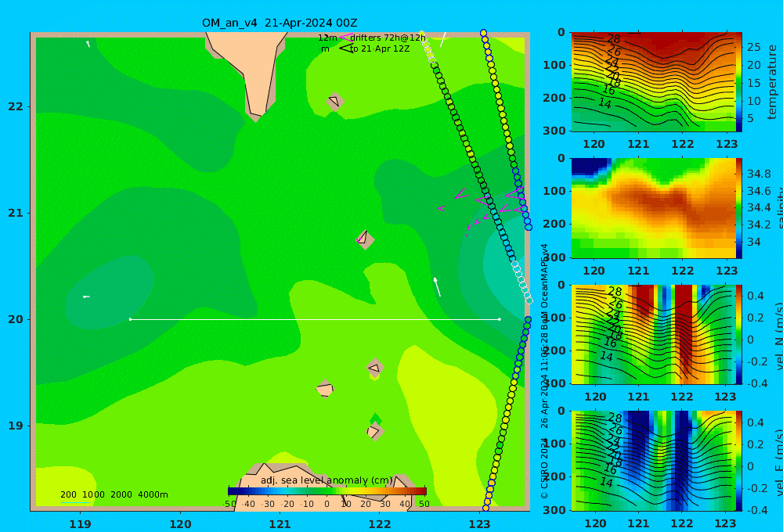Click the white current arrow near 119°E 20.2°N
The height and width of the screenshot is (532, 783).
[86, 297]
